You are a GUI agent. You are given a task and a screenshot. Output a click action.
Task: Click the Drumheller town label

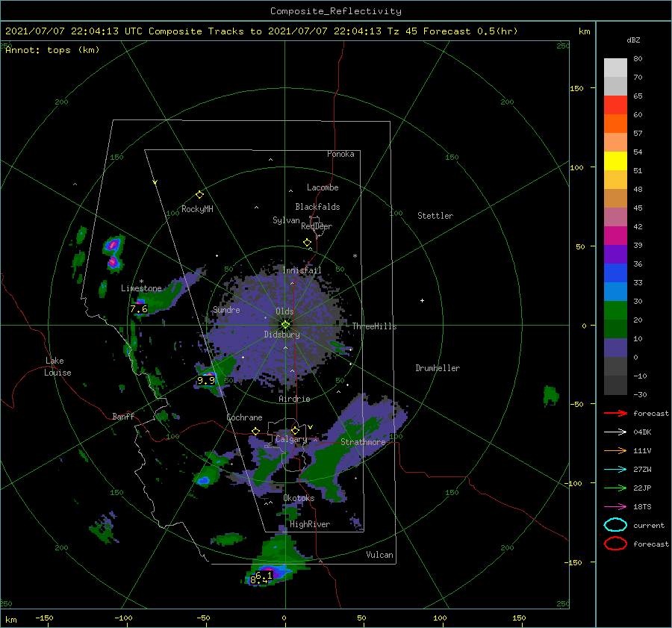[x=438, y=368]
